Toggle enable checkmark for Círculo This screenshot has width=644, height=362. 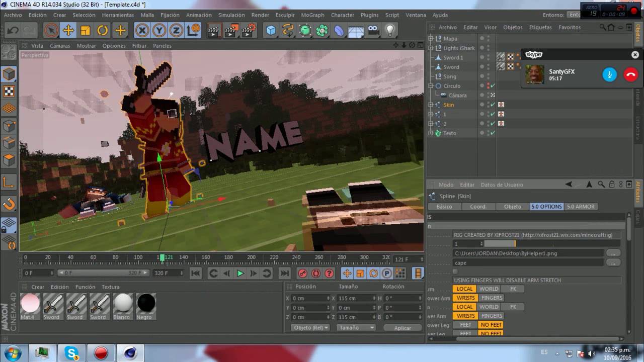click(493, 86)
